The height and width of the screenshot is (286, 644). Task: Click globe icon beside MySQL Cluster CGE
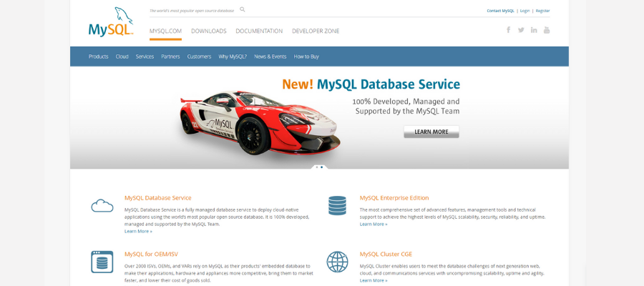337,262
